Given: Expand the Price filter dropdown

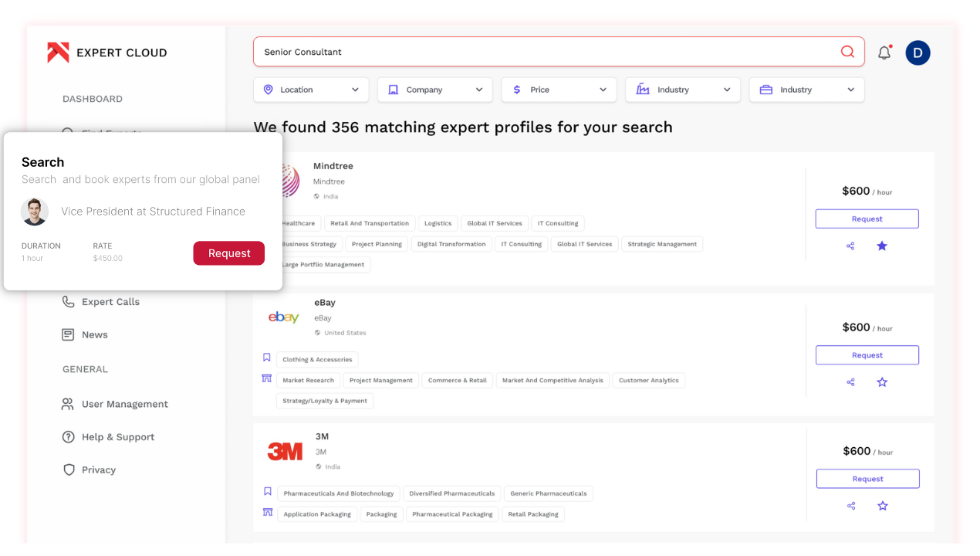Looking at the screenshot, I should [559, 90].
